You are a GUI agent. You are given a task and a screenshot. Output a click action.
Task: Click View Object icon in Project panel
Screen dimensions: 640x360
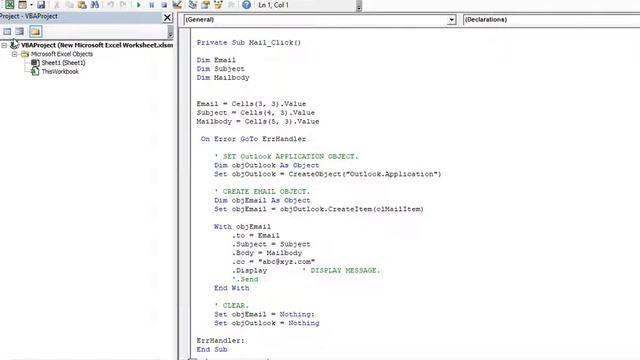pos(20,31)
